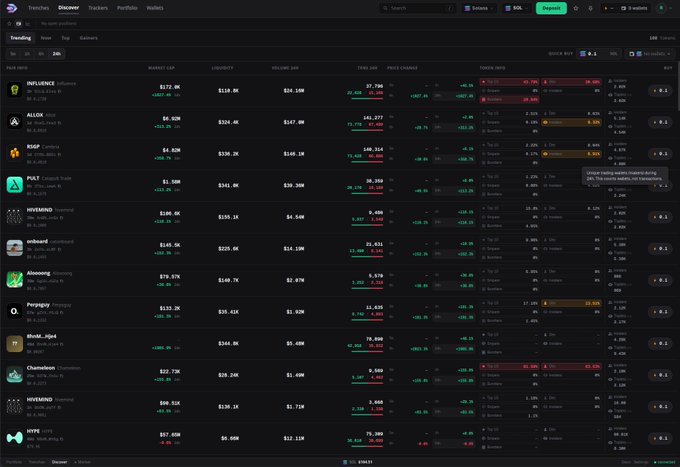
Task: Edit the Quick Buy 0.1 amount field
Action: tap(599, 54)
